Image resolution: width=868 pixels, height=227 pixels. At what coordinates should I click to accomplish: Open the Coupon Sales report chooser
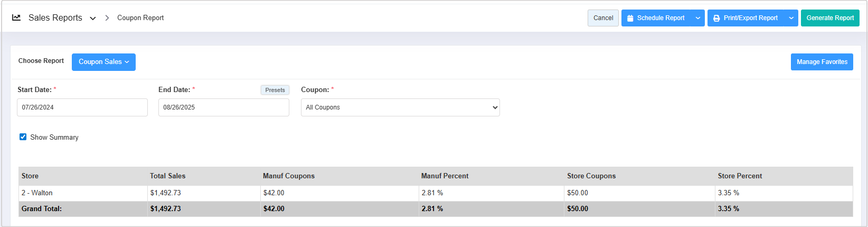point(103,62)
